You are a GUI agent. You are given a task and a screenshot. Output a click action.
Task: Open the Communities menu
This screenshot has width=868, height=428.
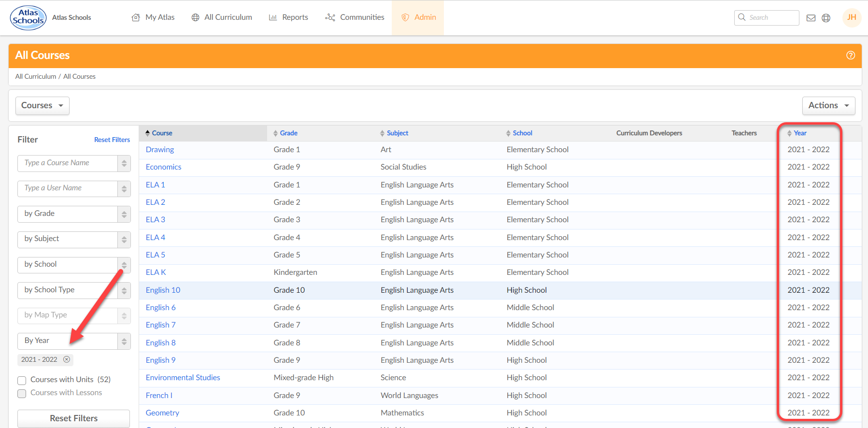point(355,17)
